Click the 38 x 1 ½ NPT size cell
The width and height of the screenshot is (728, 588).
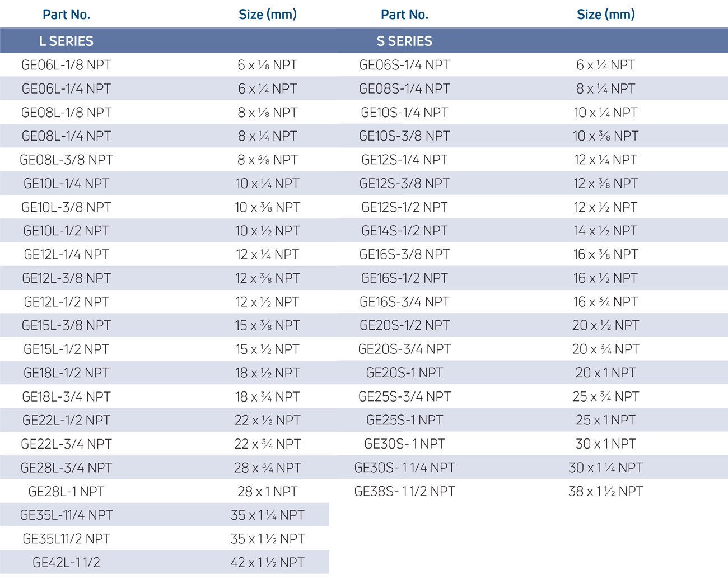605,492
